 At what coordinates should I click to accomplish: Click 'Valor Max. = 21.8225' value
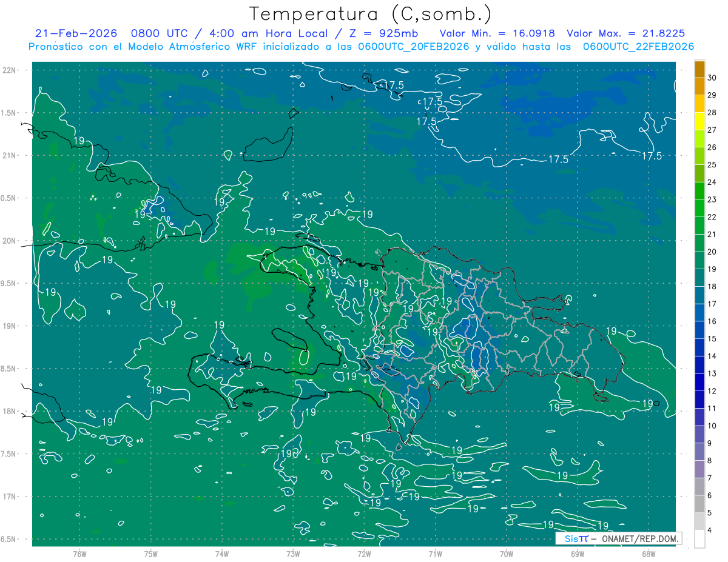pyautogui.click(x=626, y=34)
